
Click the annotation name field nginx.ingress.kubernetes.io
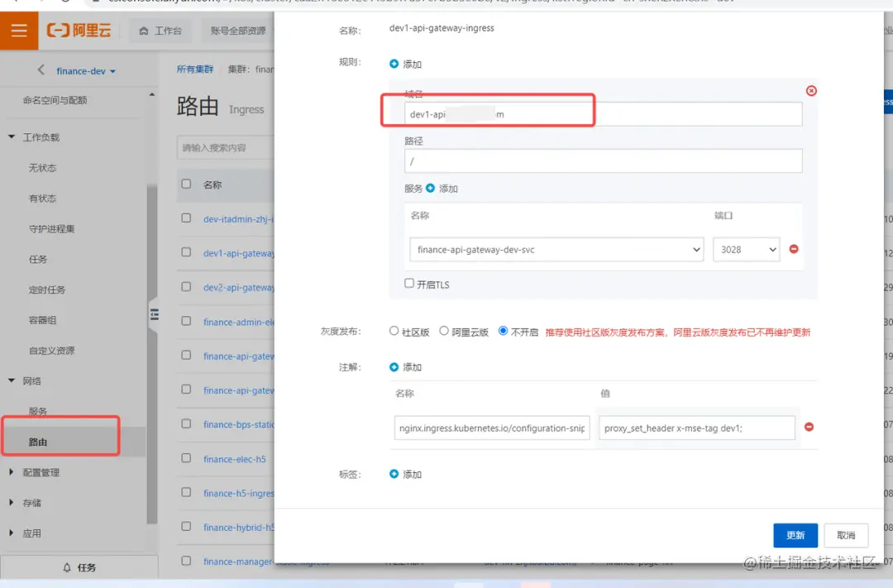pyautogui.click(x=491, y=428)
